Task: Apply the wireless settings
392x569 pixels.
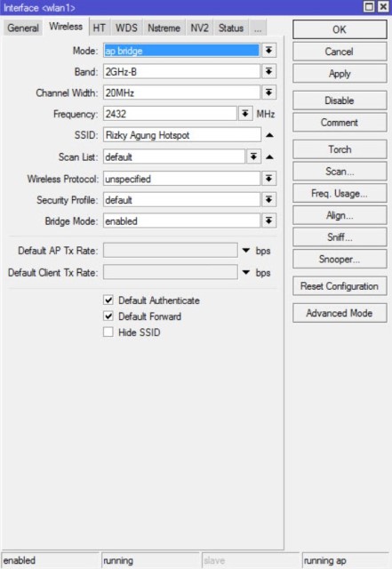Action: click(x=340, y=74)
